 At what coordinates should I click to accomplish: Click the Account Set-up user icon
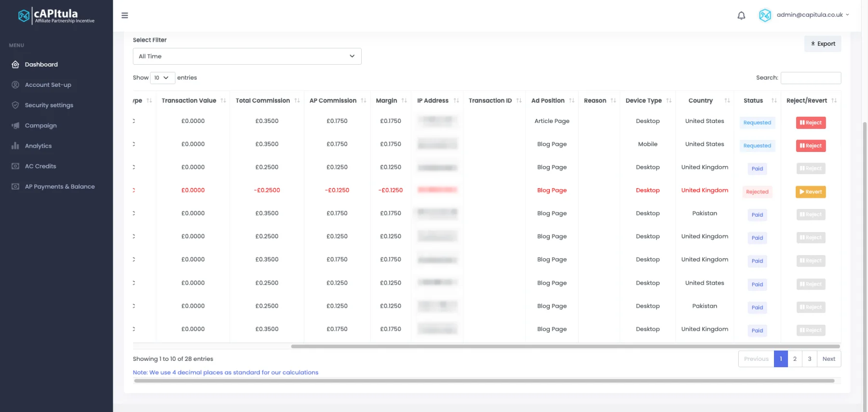(x=15, y=85)
